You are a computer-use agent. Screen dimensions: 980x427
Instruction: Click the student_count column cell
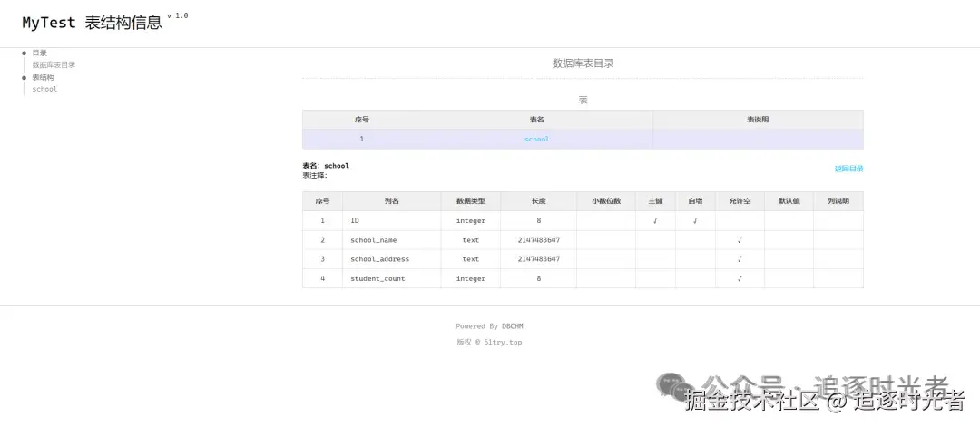point(392,278)
